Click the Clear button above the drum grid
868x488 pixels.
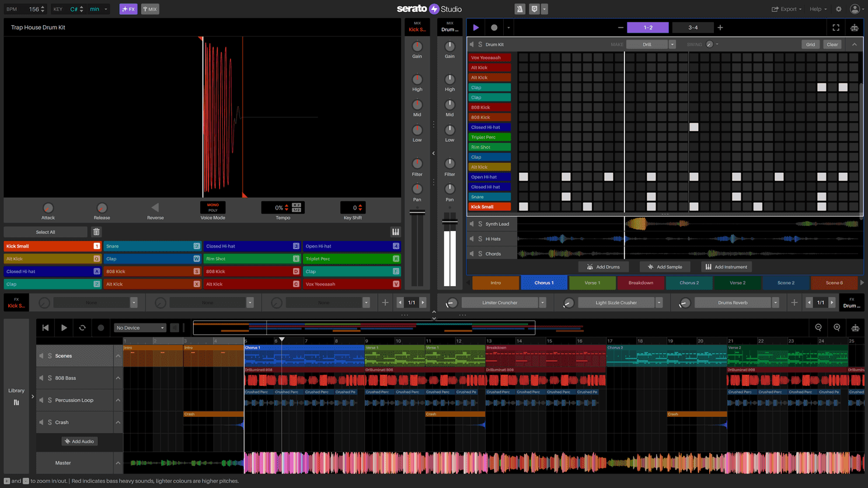[x=832, y=44]
